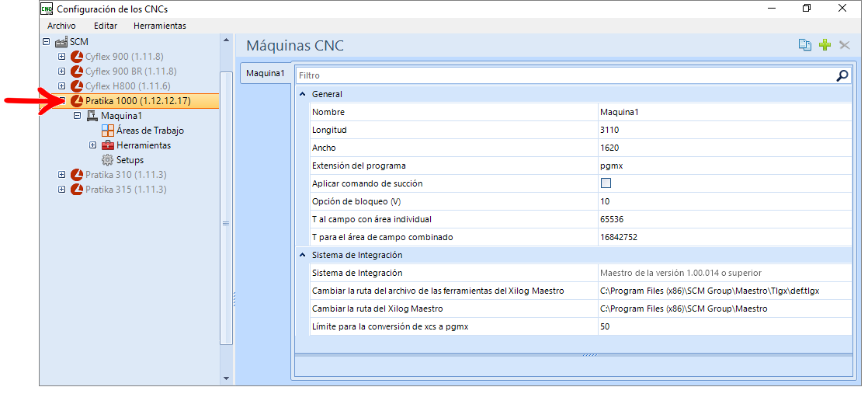Click the SCM factory icon in tree

pyautogui.click(x=61, y=41)
